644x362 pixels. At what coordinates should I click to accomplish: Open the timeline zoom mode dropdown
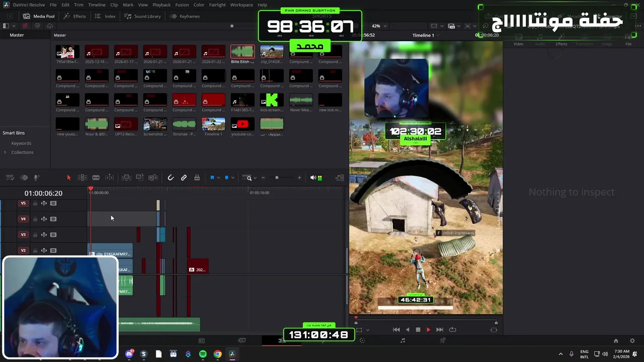(x=255, y=177)
